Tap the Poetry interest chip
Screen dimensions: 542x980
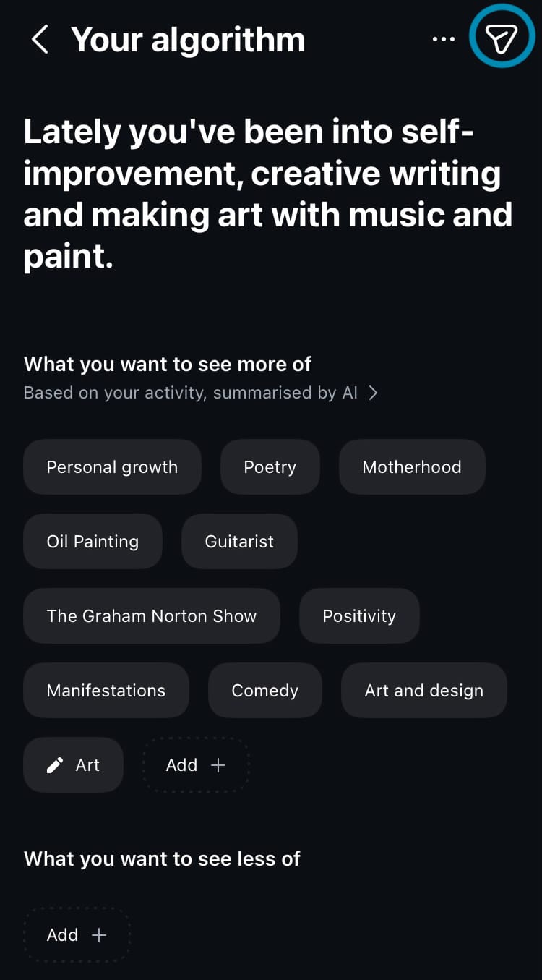270,467
